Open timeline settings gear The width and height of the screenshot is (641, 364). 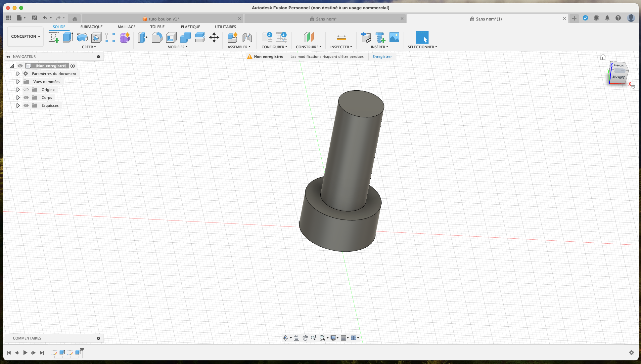pyautogui.click(x=631, y=353)
